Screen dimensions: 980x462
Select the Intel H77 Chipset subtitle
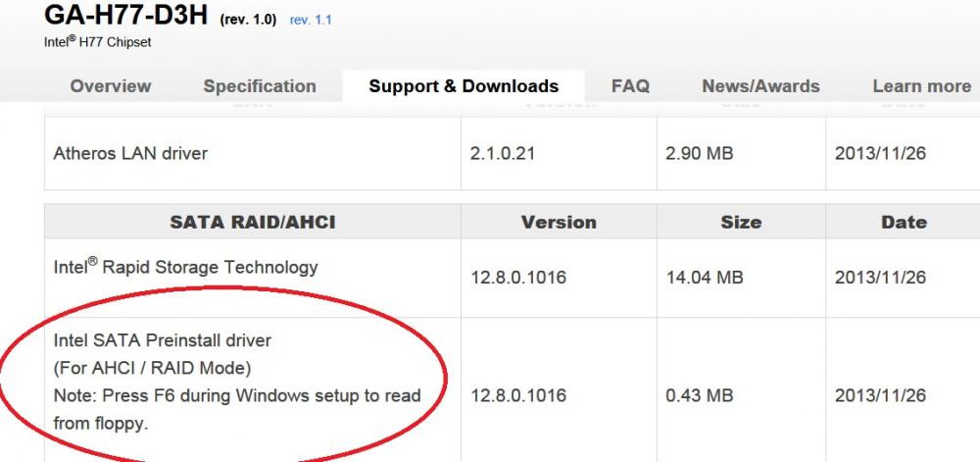97,42
